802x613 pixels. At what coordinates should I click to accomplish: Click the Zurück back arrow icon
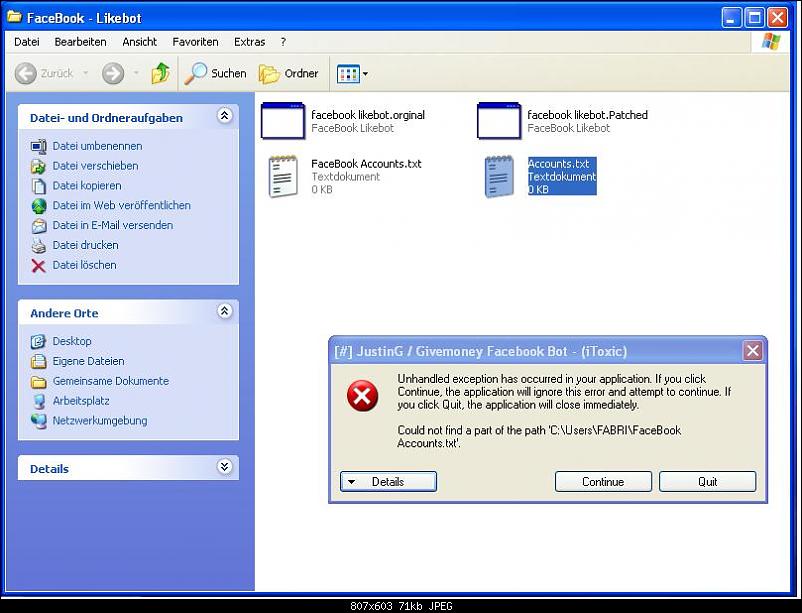click(x=26, y=74)
